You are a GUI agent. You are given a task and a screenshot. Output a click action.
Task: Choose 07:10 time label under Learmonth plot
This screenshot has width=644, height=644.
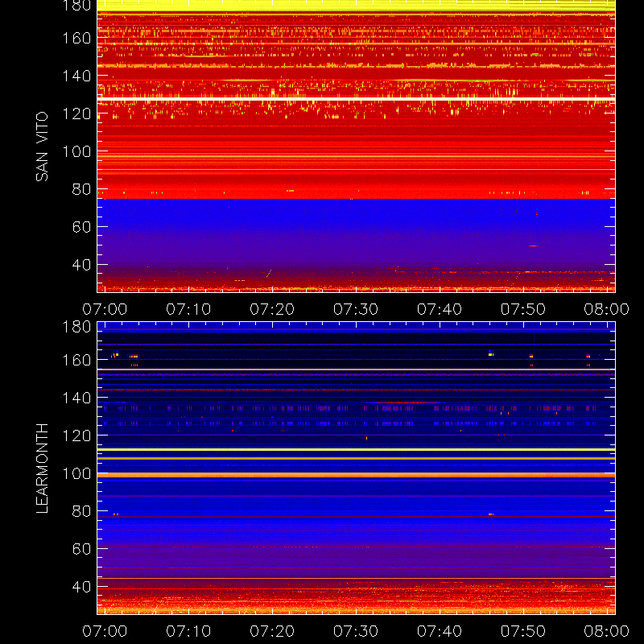point(188,631)
